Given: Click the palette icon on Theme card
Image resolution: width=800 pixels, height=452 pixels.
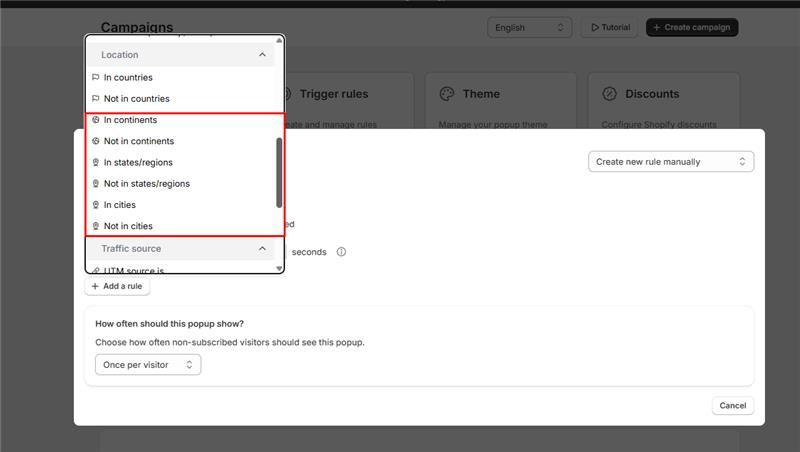Looking at the screenshot, I should [447, 94].
